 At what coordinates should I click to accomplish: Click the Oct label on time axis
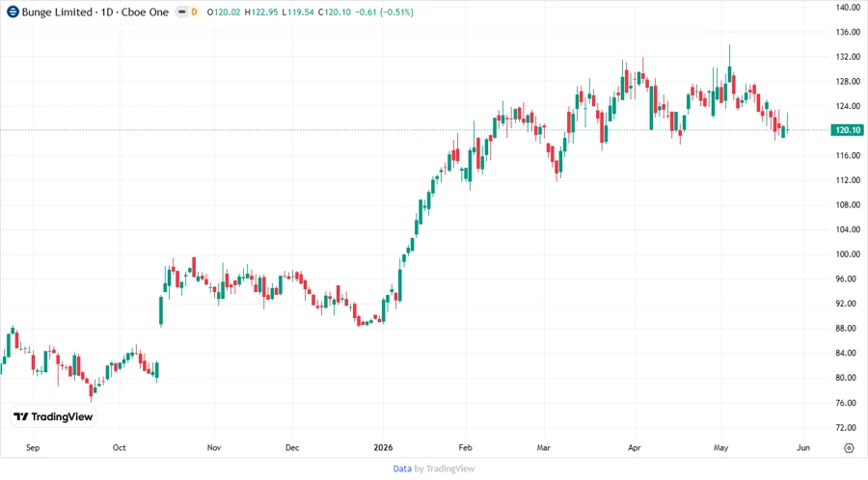point(119,447)
